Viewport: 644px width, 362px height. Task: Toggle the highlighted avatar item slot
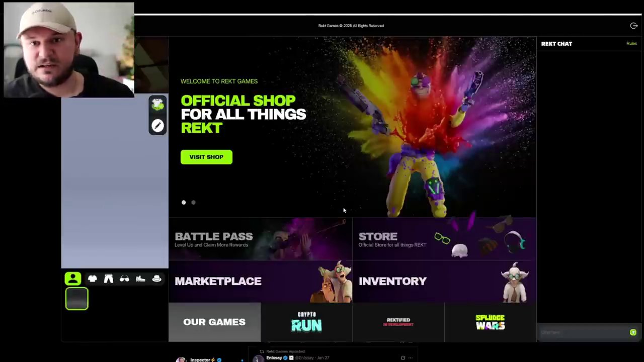(x=76, y=299)
